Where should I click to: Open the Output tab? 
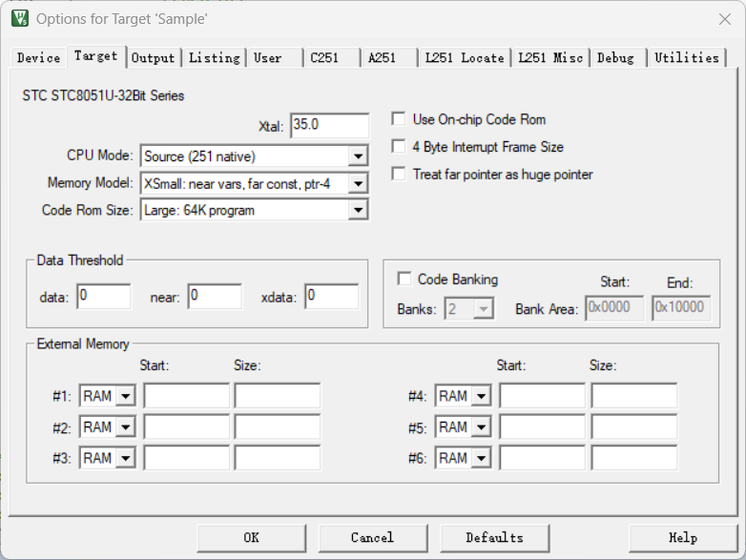(x=153, y=58)
